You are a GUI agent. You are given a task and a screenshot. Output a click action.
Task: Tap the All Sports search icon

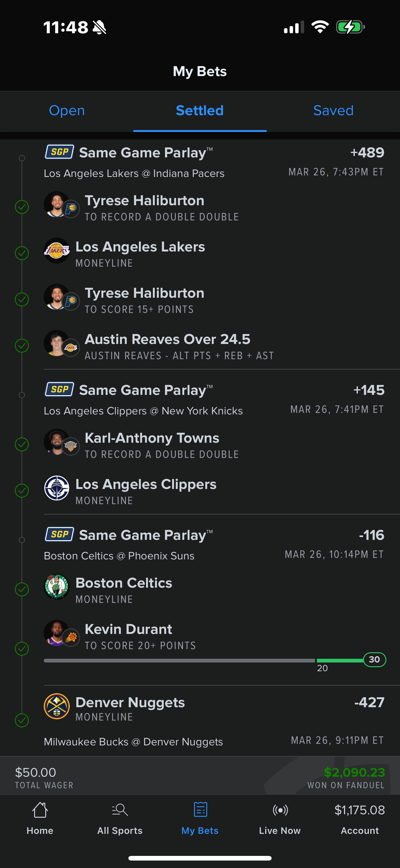click(x=119, y=810)
